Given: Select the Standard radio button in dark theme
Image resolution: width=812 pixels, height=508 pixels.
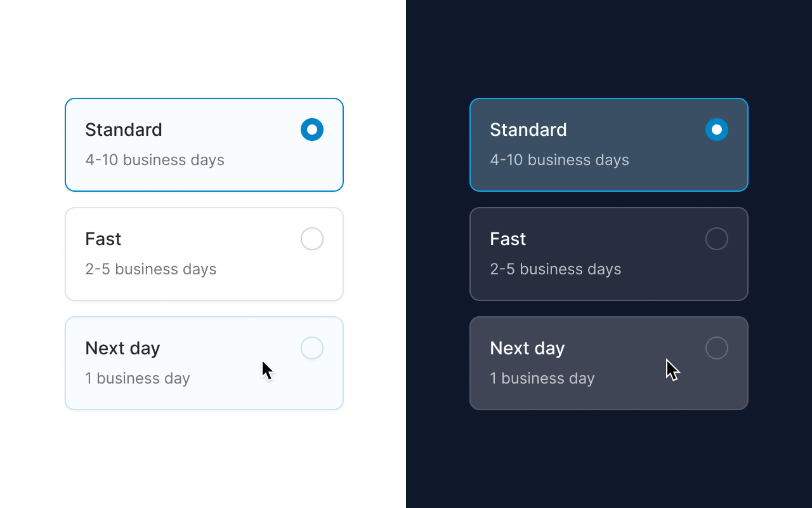Looking at the screenshot, I should click(x=717, y=130).
